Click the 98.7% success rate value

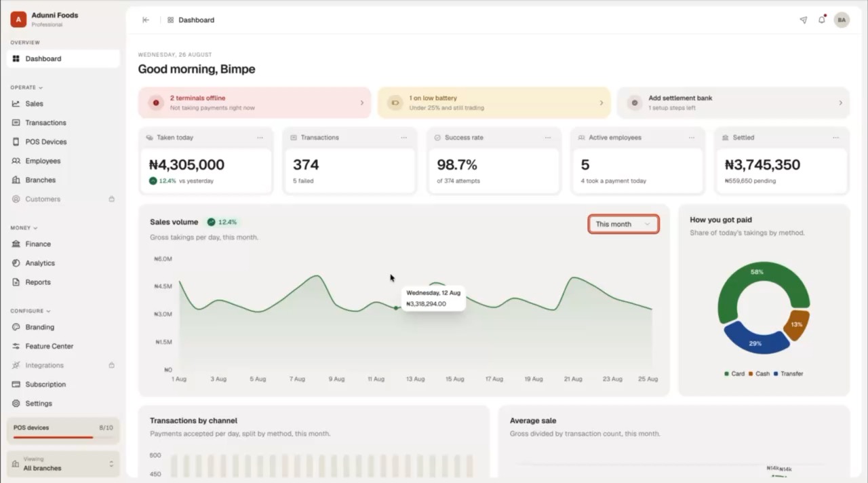click(457, 165)
